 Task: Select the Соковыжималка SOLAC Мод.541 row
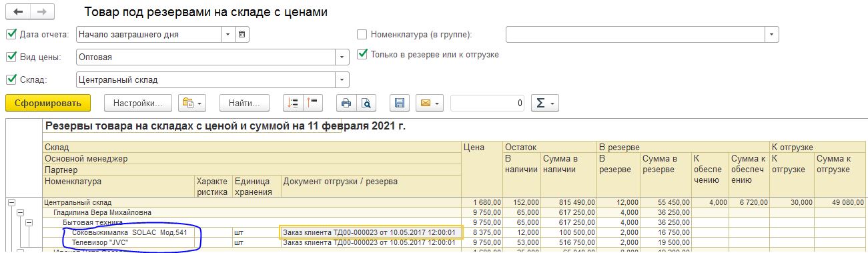129,232
